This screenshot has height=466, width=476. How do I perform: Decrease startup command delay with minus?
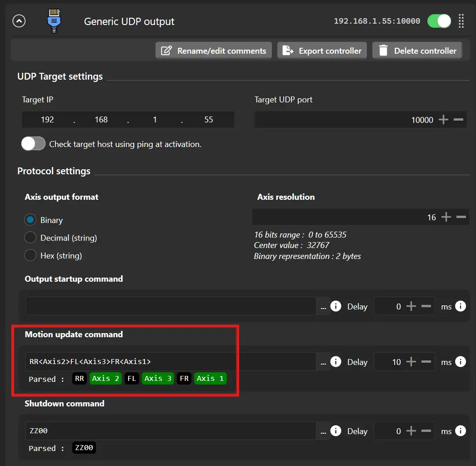(x=426, y=306)
